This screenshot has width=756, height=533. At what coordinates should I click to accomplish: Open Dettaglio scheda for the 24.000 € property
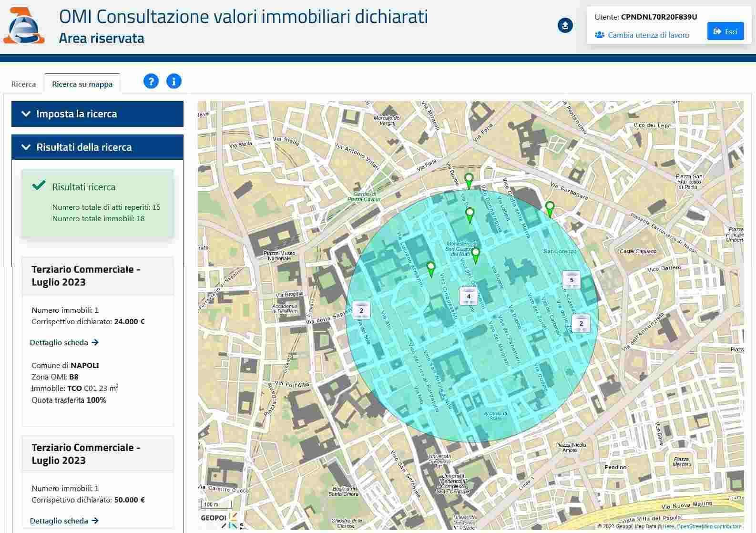64,342
